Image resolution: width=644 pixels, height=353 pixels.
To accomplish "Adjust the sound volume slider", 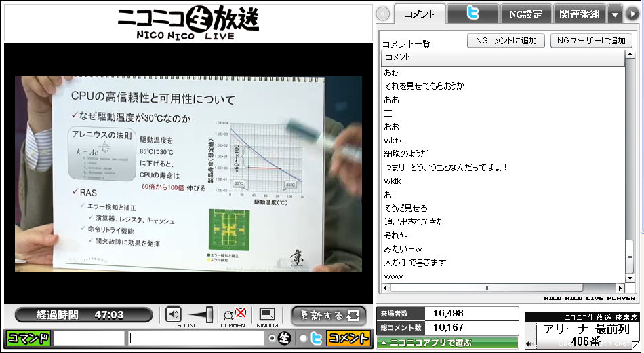I will tap(201, 315).
